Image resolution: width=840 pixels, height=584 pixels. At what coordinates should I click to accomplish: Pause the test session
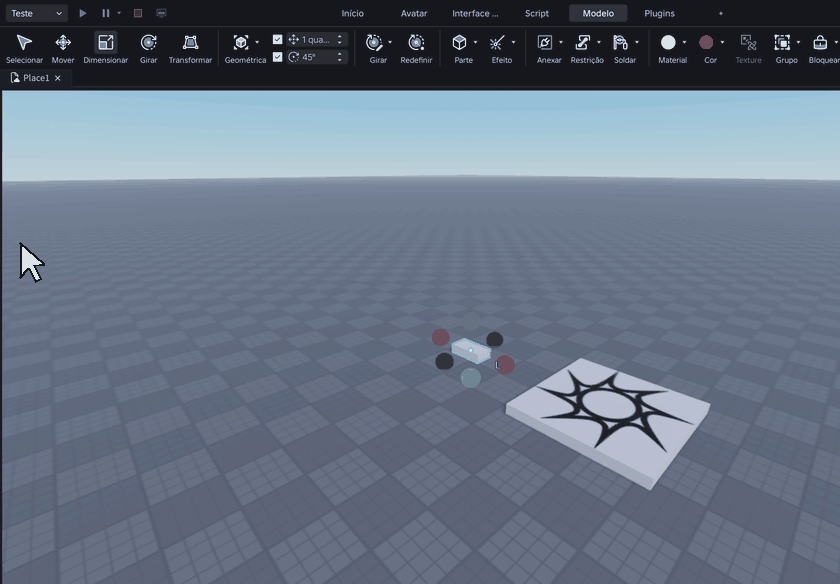[x=106, y=13]
